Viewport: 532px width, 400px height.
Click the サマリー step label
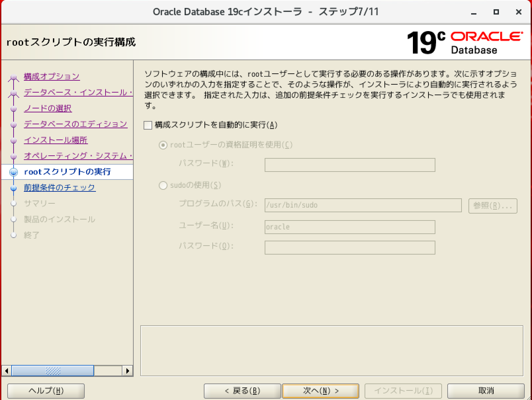click(x=39, y=203)
